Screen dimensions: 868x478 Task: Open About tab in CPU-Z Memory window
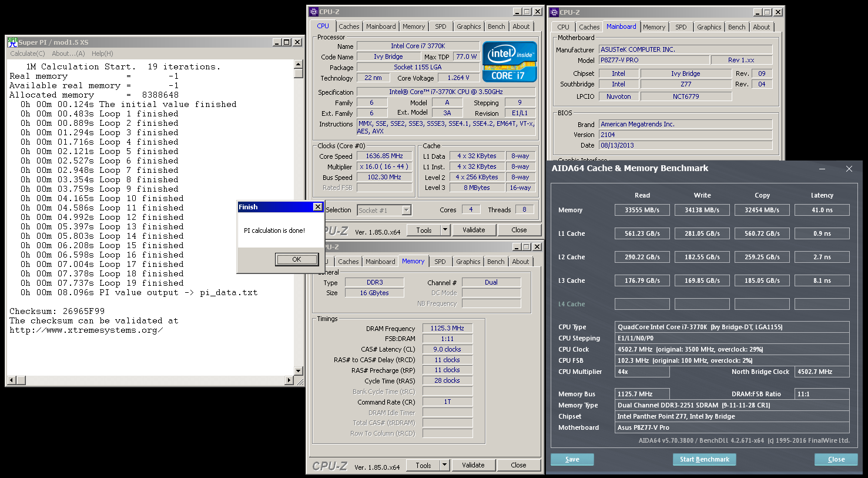click(x=521, y=262)
